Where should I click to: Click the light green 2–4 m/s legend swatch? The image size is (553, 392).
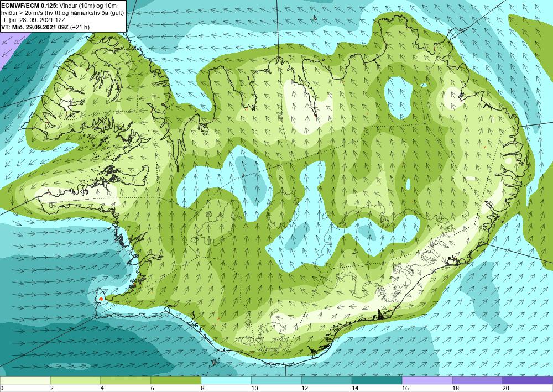tap(75, 380)
